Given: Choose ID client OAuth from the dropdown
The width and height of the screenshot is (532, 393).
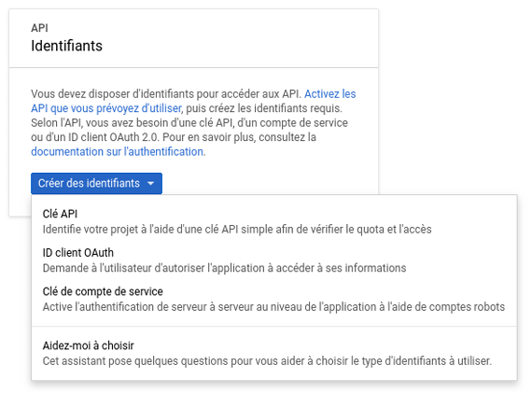Looking at the screenshot, I should (274, 260).
